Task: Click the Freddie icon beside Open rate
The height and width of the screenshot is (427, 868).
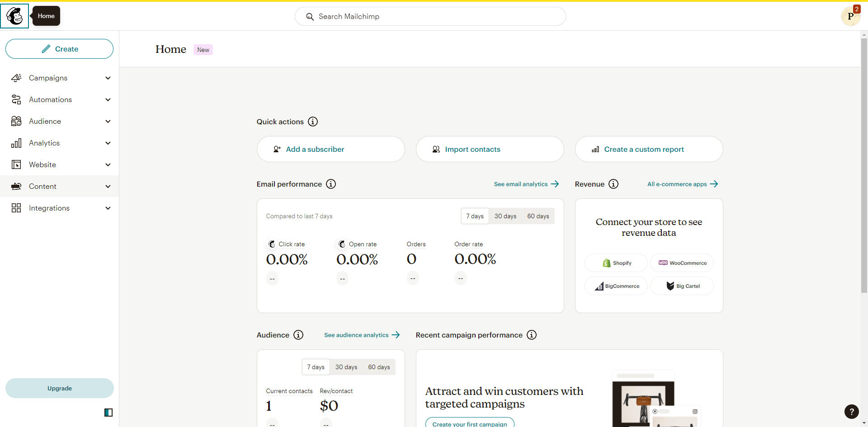Action: (x=342, y=244)
